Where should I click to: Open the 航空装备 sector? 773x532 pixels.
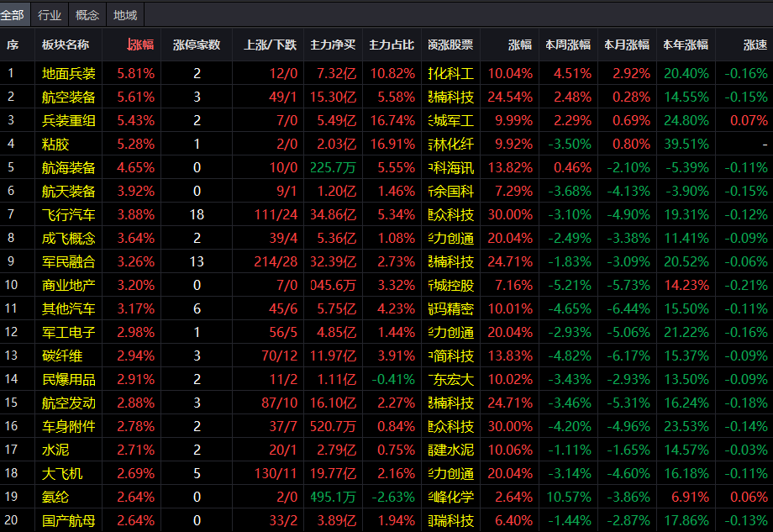click(x=69, y=97)
